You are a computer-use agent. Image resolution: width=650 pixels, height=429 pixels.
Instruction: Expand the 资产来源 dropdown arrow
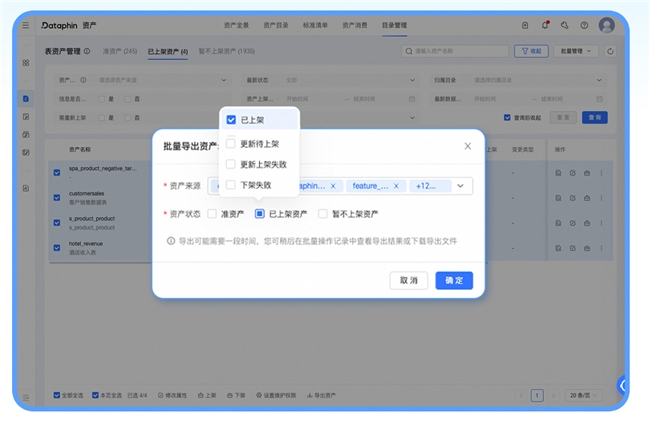[460, 185]
